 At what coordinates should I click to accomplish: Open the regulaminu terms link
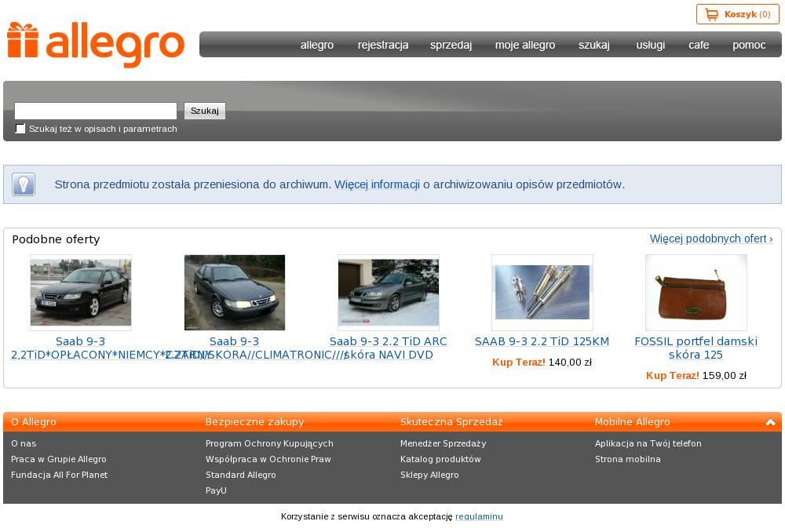coord(479,516)
